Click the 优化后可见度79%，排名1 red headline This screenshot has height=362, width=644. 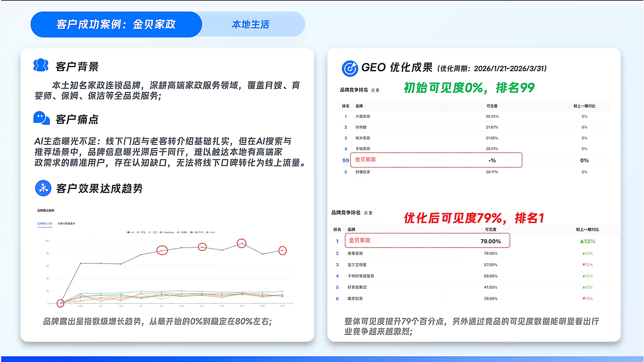(474, 218)
